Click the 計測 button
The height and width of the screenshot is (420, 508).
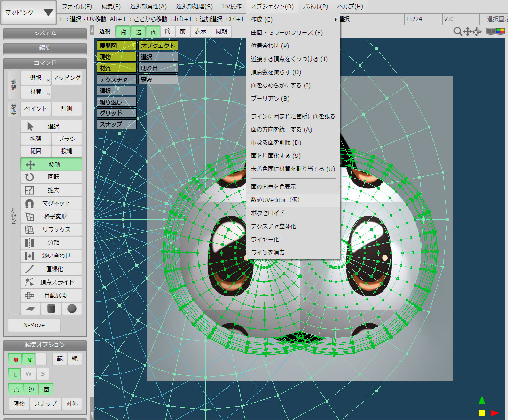[x=67, y=109]
